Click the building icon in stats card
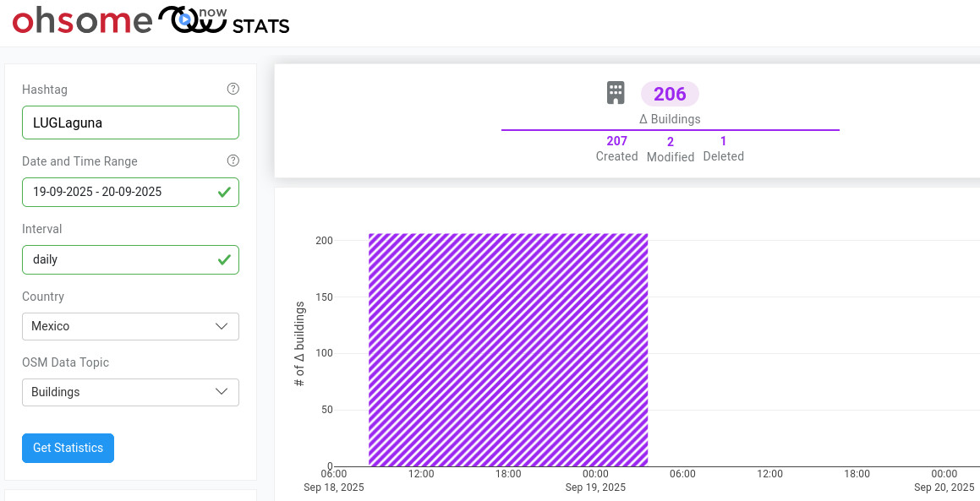The width and height of the screenshot is (980, 501). pos(616,93)
